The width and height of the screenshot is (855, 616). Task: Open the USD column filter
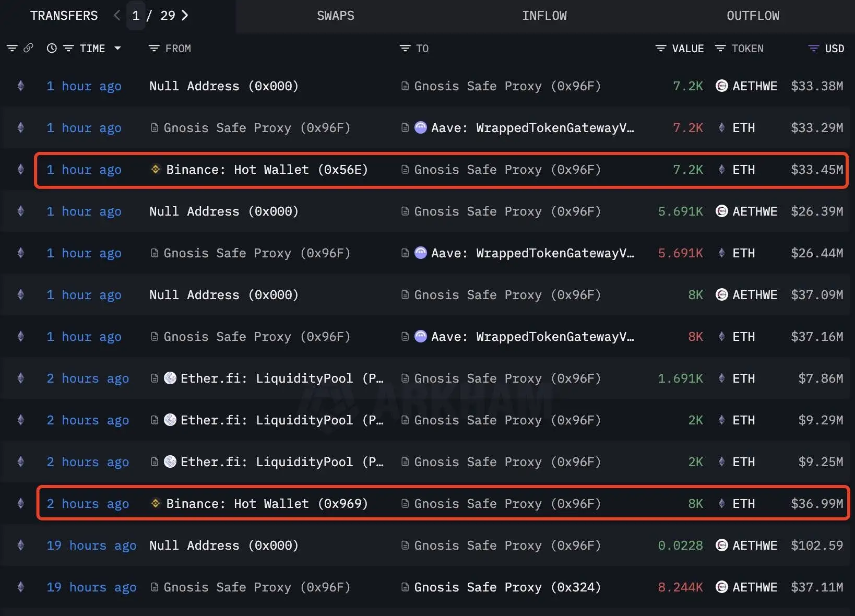coord(813,48)
